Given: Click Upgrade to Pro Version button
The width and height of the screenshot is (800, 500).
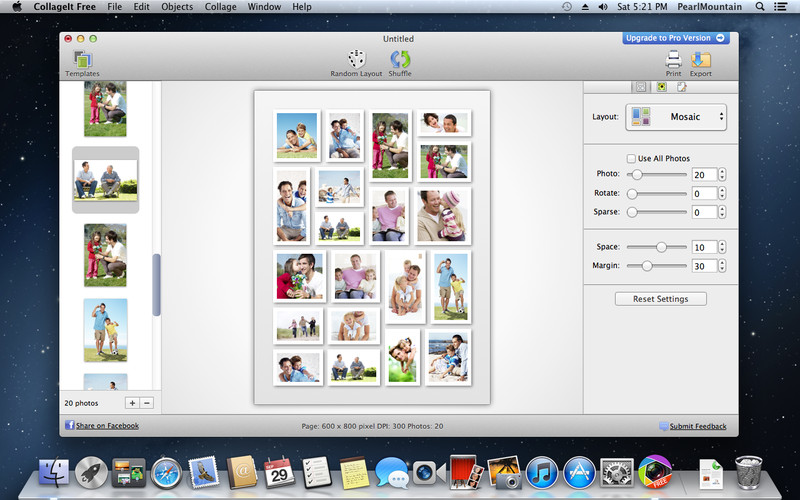Looking at the screenshot, I should 676,38.
